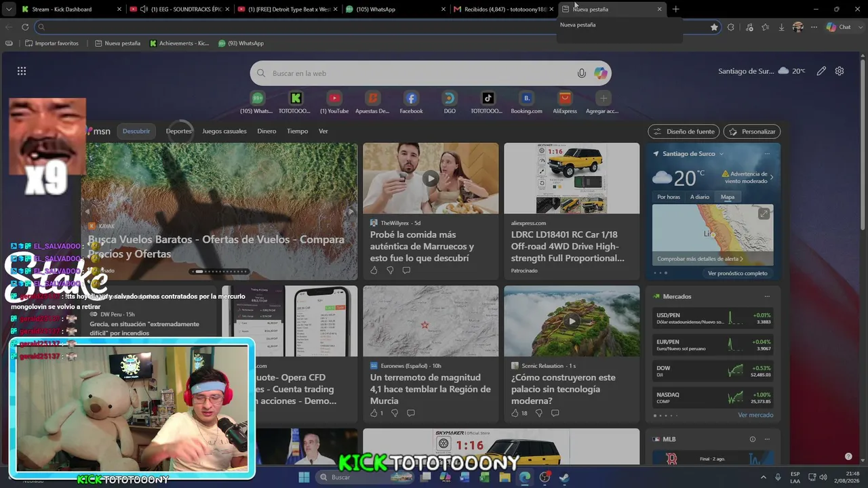868x488 pixels.
Task: Add a new quick link shortcut
Action: [x=603, y=103]
